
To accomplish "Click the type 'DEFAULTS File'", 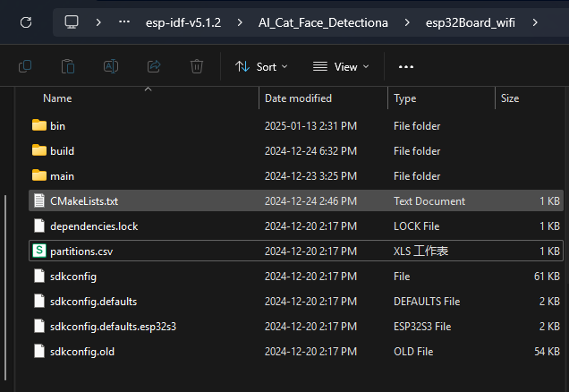I will pos(427,302).
